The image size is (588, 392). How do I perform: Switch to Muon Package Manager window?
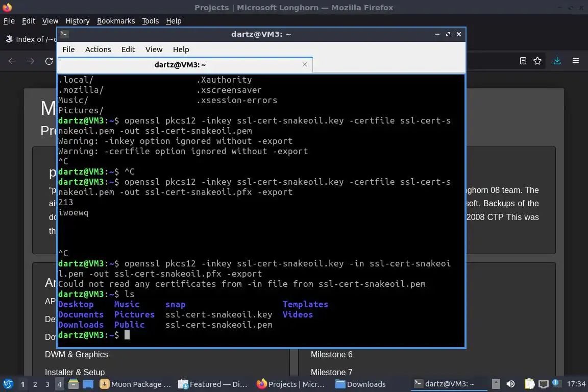(x=135, y=384)
